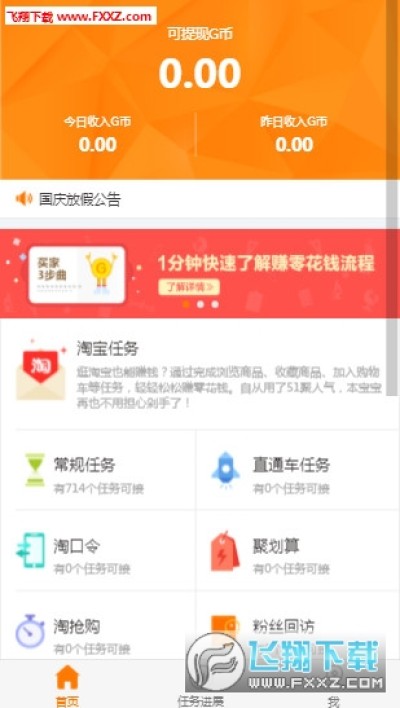Tap the 买家3步曲 banner card

tap(77, 275)
